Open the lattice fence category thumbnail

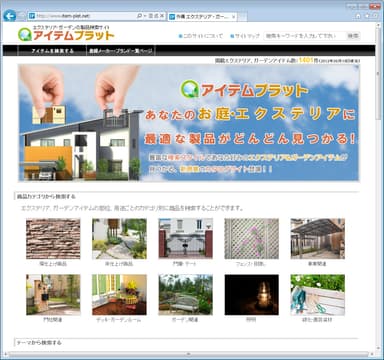click(252, 239)
